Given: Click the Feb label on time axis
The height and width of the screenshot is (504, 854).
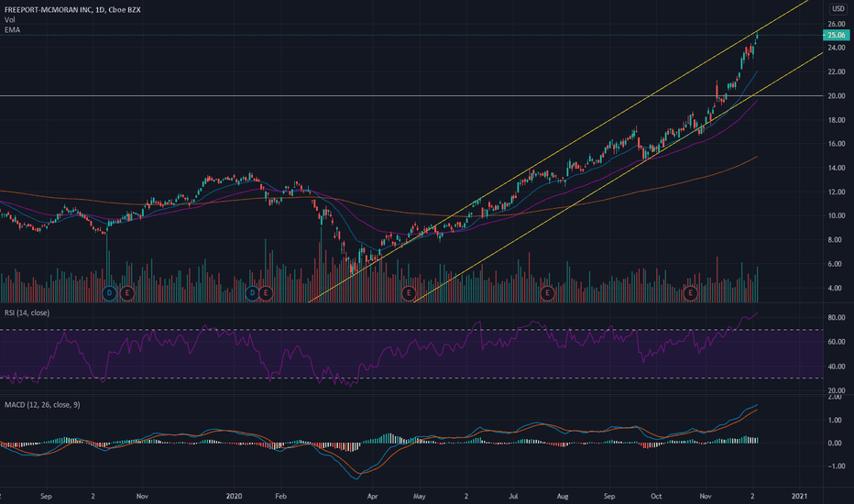Looking at the screenshot, I should pos(280,497).
